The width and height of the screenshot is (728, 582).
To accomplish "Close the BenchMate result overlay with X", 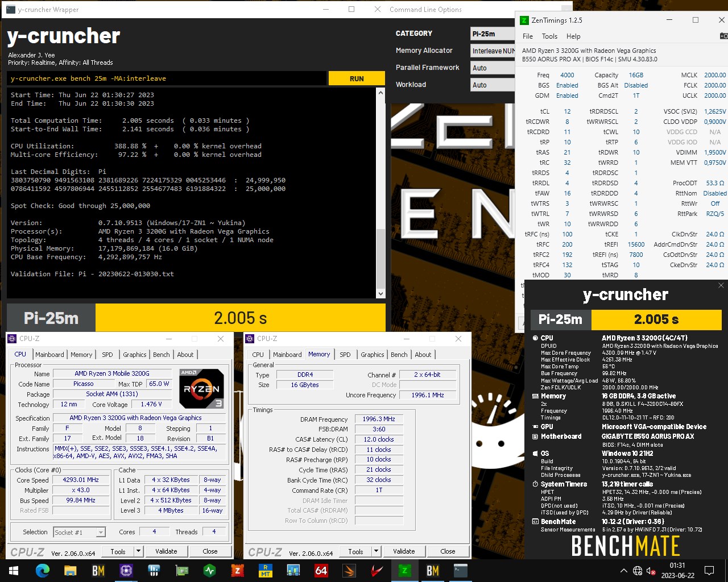I will tap(721, 285).
